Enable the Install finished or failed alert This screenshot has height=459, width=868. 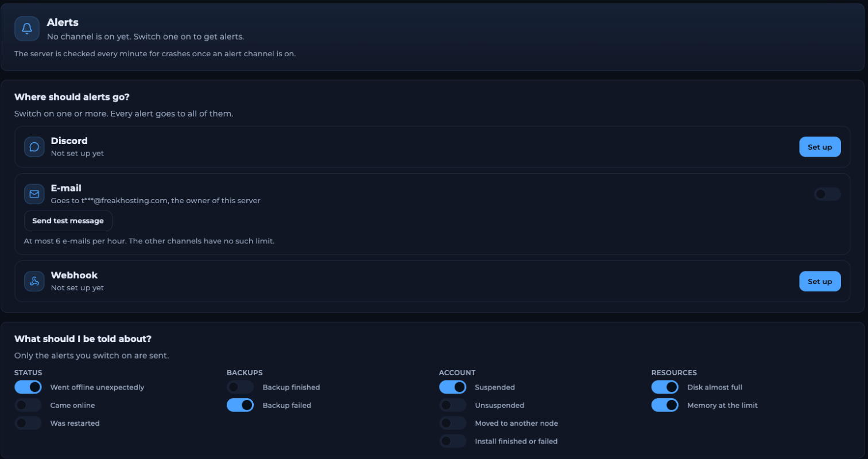click(x=453, y=441)
